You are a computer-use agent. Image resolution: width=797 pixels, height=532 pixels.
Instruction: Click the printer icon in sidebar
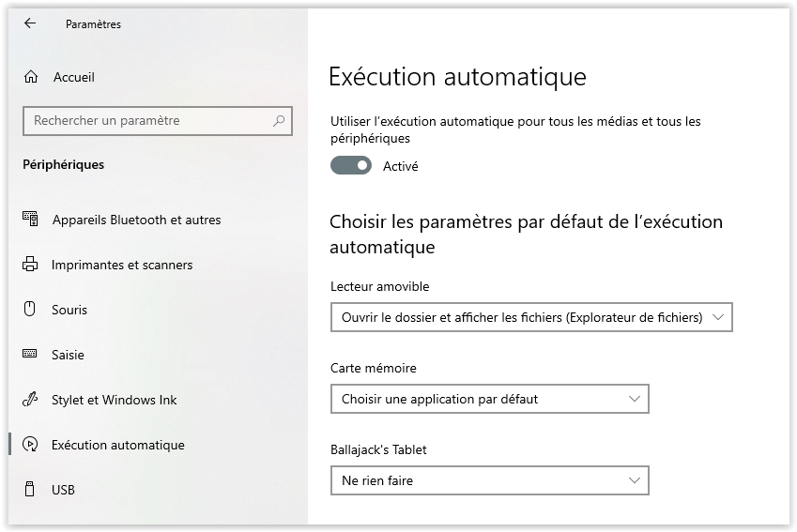(x=30, y=265)
